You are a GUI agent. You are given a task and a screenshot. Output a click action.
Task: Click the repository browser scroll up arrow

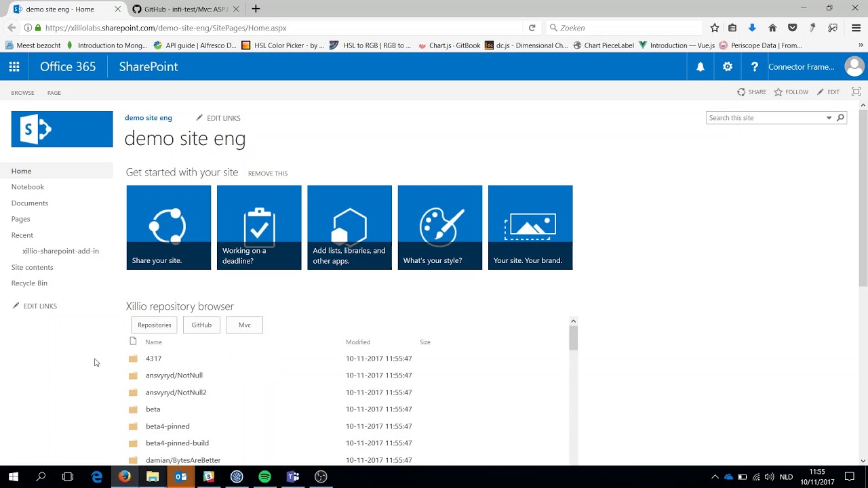coord(573,321)
